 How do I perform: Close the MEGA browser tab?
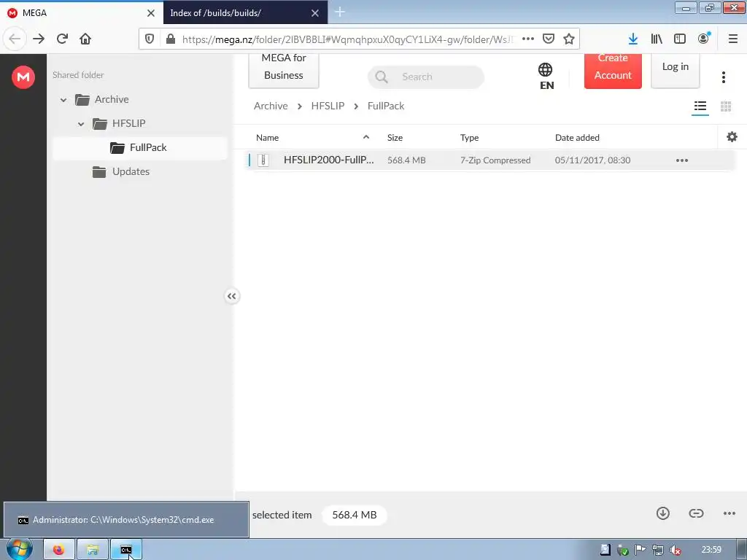pos(151,13)
